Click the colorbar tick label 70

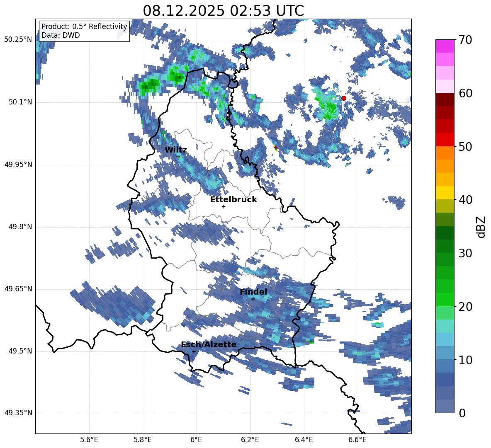tap(465, 40)
